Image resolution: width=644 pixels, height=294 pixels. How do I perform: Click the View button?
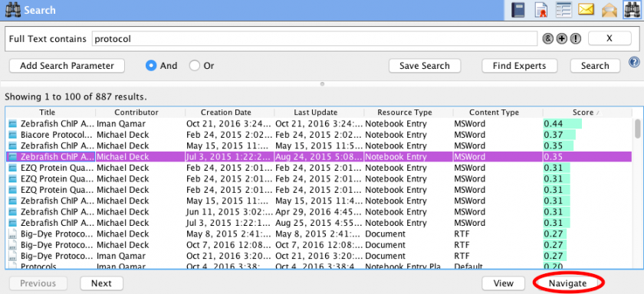(x=503, y=283)
